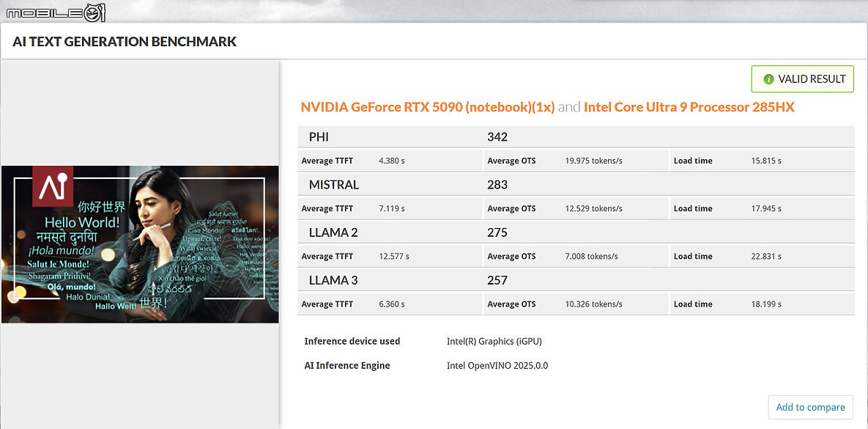Select Average TTFT value 12.577 s
The image size is (868, 429).
393,257
